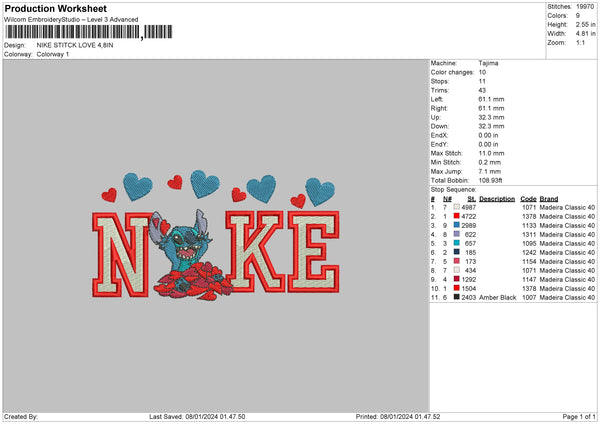Click the 'Page 1 of 1' footer text
This screenshot has height=424, width=600.
(579, 417)
